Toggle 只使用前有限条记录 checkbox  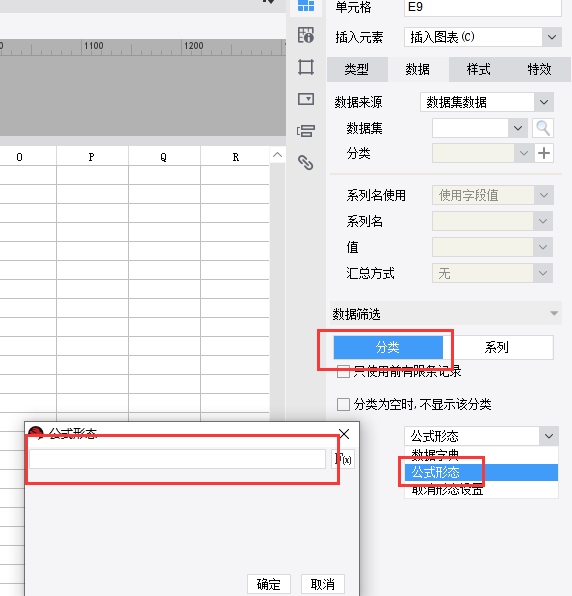pos(343,372)
